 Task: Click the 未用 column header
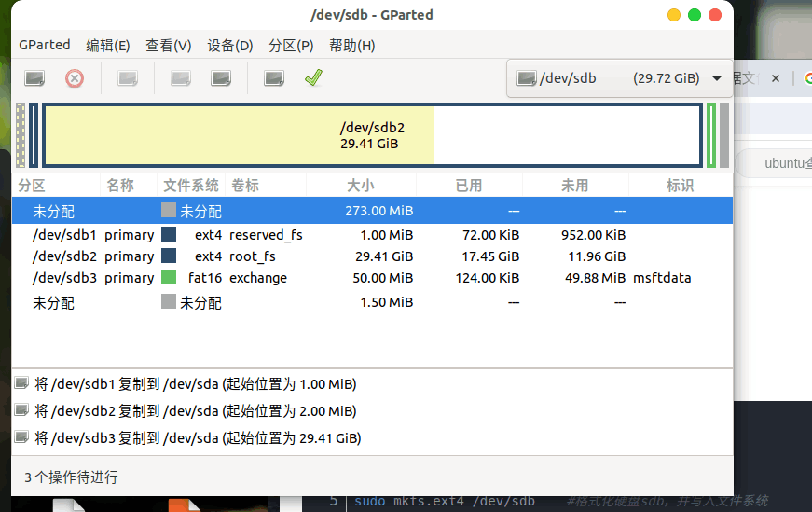(575, 186)
